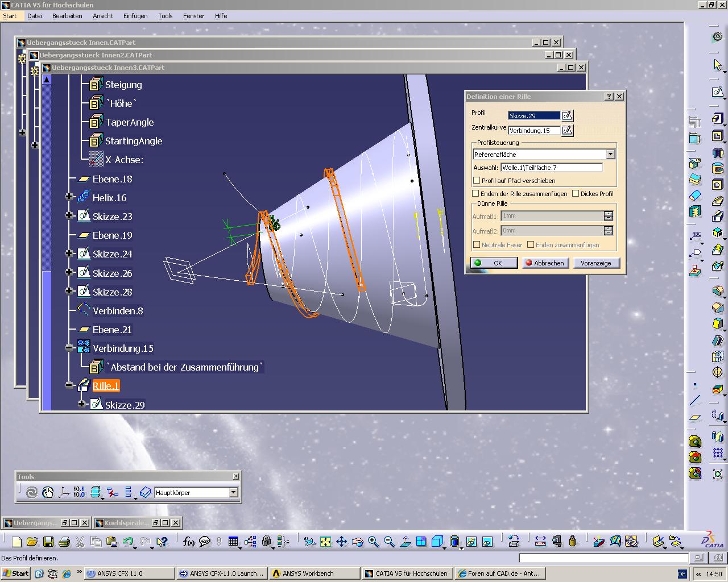Click the Undo arrow icon
Screen dimensions: 728x582
[127, 542]
